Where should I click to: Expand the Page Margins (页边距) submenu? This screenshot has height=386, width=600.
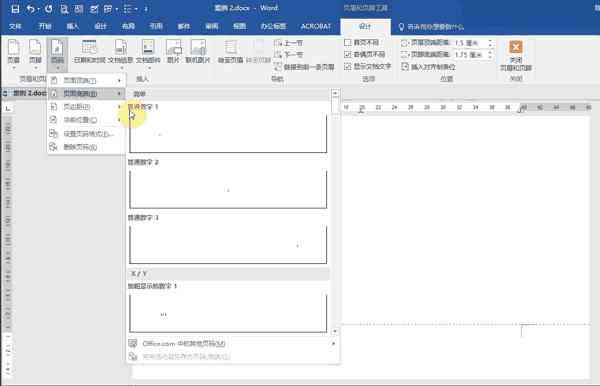pos(86,107)
